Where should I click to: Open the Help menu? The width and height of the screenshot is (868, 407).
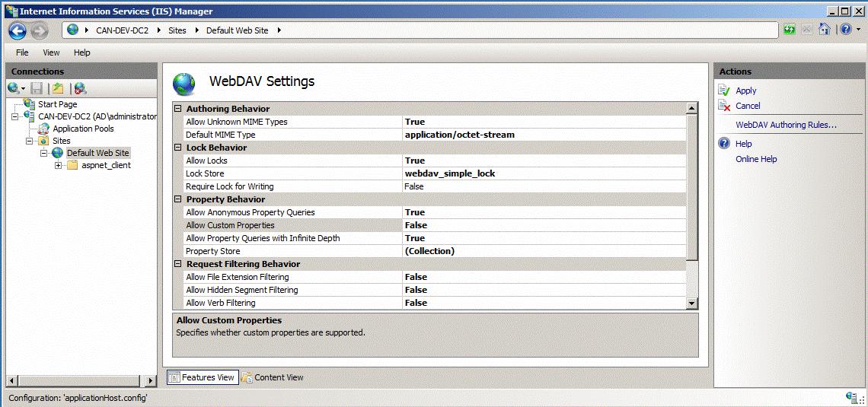pos(82,52)
